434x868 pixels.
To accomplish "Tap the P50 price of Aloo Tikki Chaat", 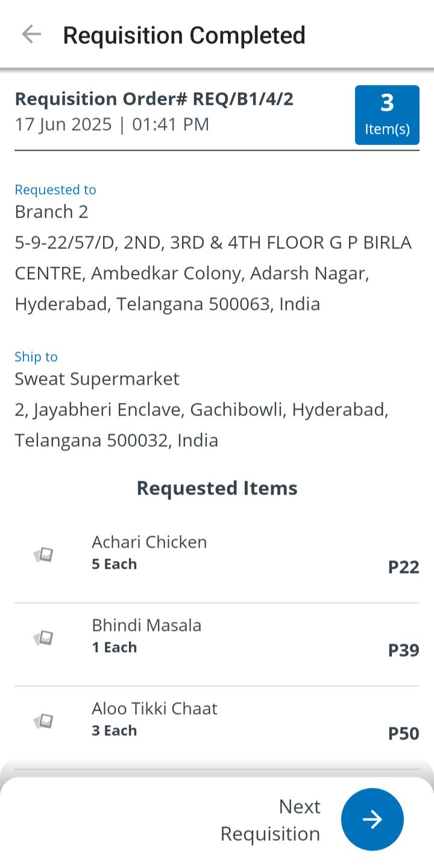I will coord(403,733).
